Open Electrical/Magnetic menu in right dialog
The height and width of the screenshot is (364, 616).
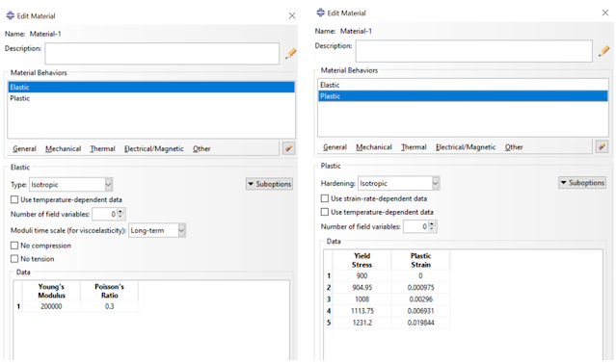466,147
